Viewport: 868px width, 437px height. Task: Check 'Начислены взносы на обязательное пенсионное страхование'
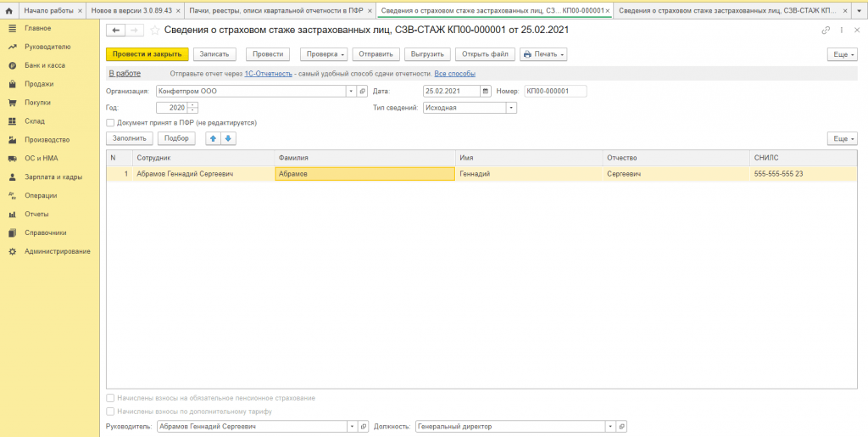[x=111, y=398]
